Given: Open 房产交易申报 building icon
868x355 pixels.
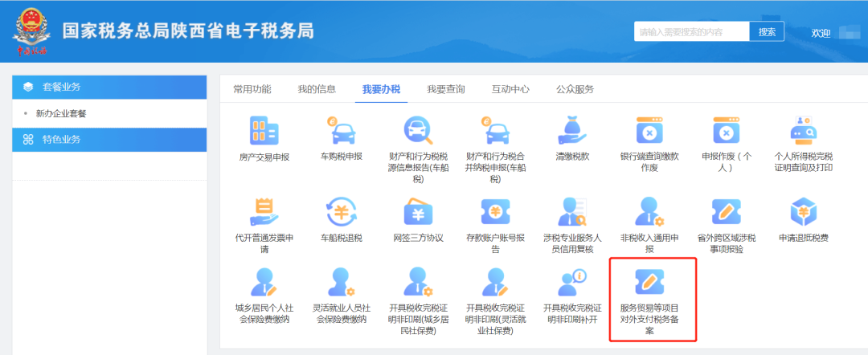Looking at the screenshot, I should 264,131.
